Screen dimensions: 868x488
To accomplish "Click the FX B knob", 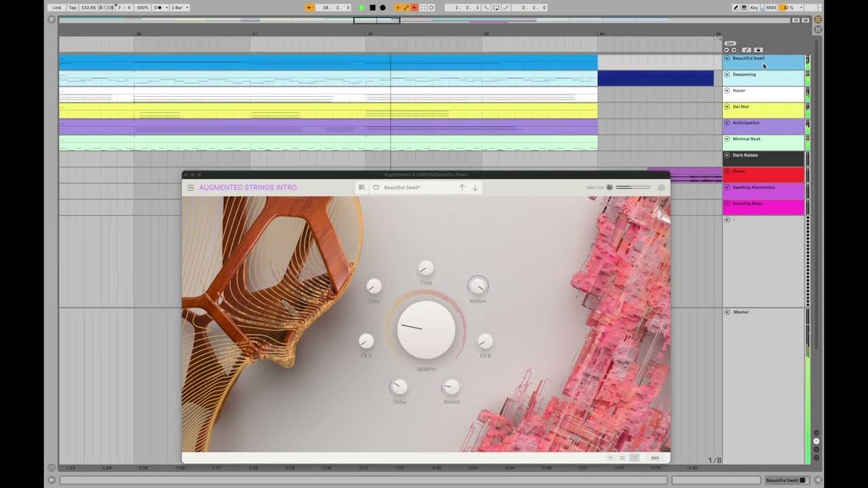I will 486,341.
